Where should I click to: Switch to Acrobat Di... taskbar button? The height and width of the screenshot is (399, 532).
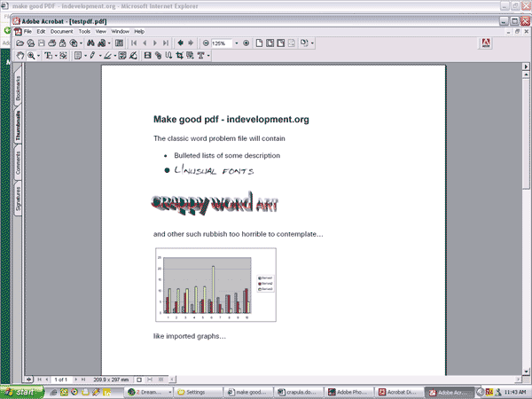pyautogui.click(x=399, y=392)
